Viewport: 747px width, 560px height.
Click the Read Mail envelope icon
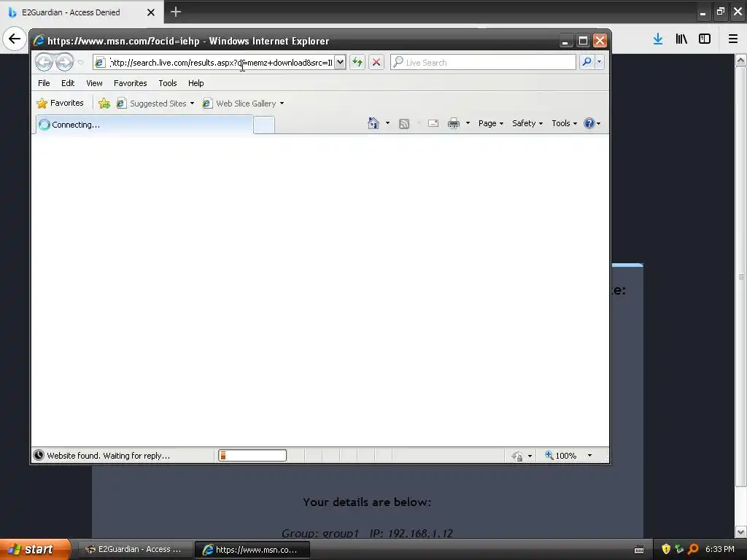point(433,123)
